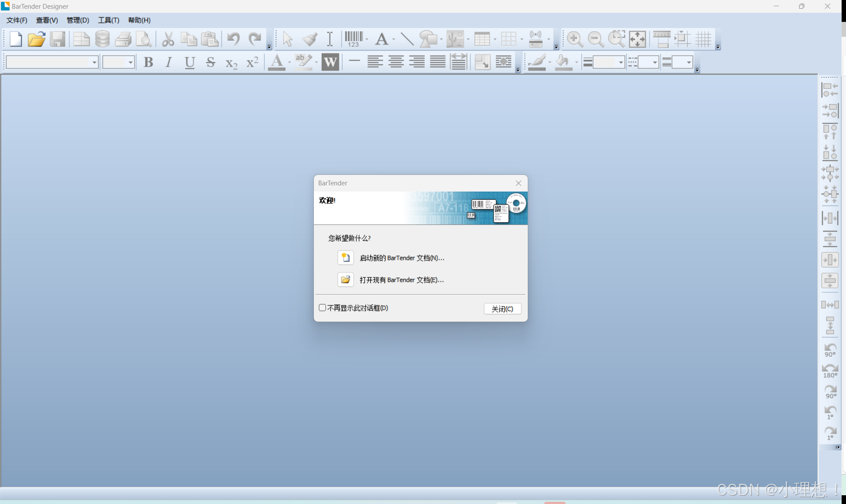This screenshot has height=504, width=846.
Task: Open the 工具(T) menu
Action: 108,20
